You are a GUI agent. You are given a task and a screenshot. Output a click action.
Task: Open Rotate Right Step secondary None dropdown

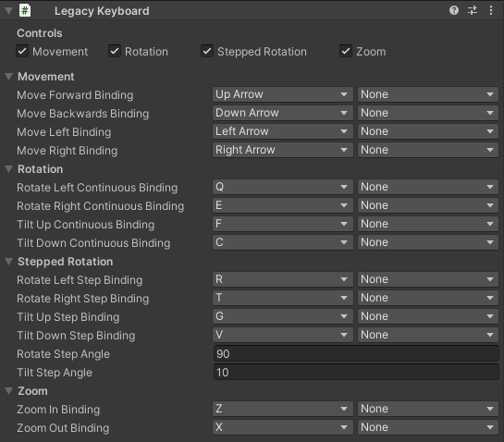point(428,298)
